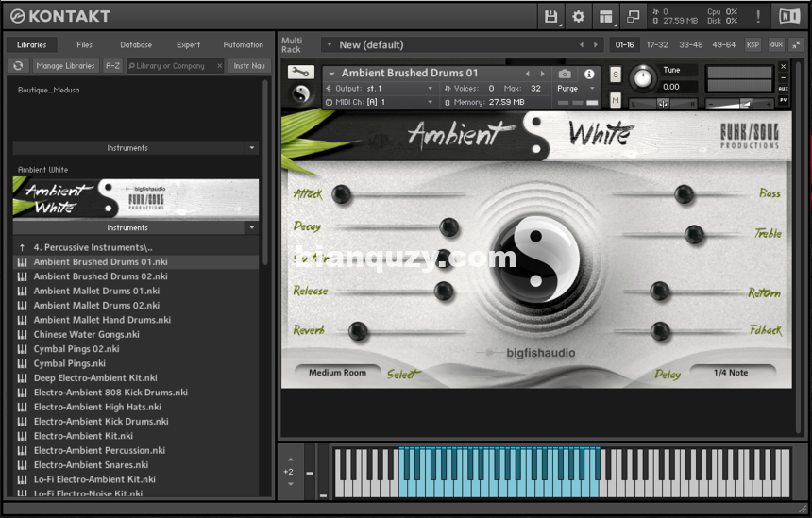Toggle A-Z library sorting
Viewport: 812px width, 518px height.
click(112, 66)
